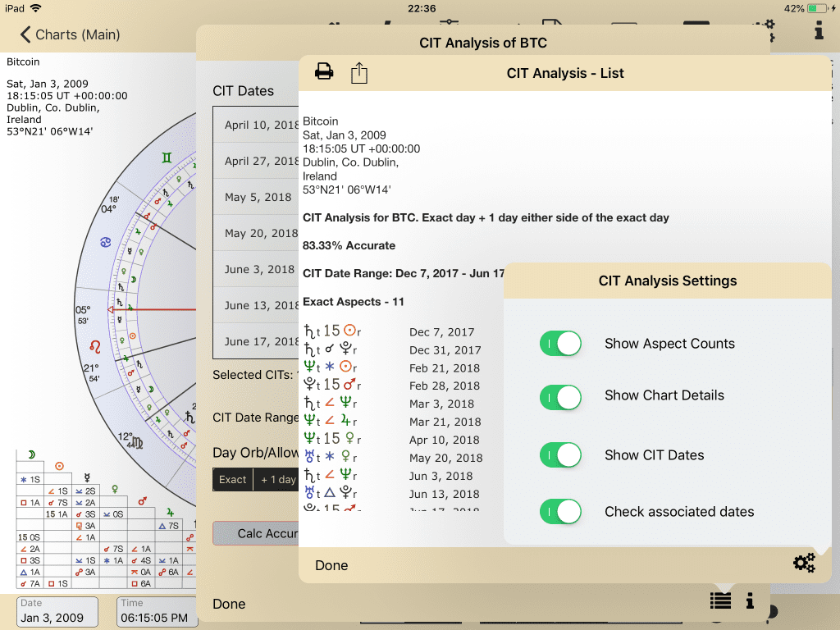
Task: Print the CIT Analysis list
Action: (324, 71)
